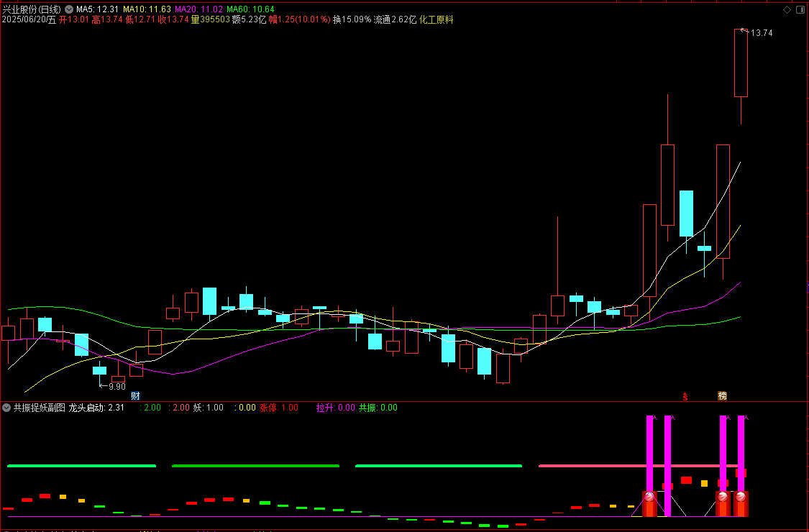Click the open price 开13.01

[x=74, y=19]
